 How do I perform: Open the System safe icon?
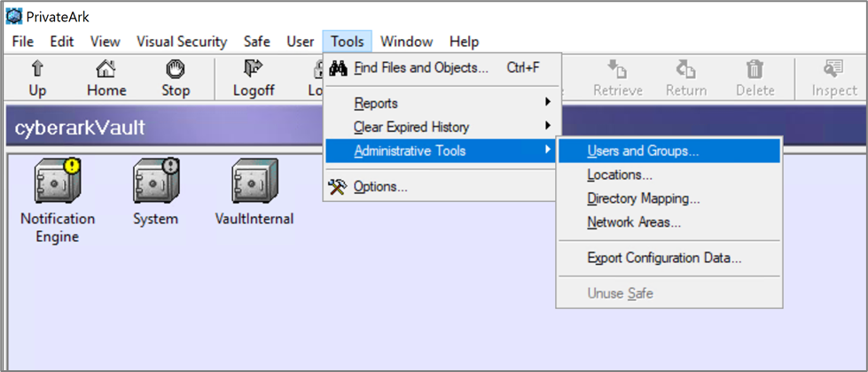tap(156, 183)
